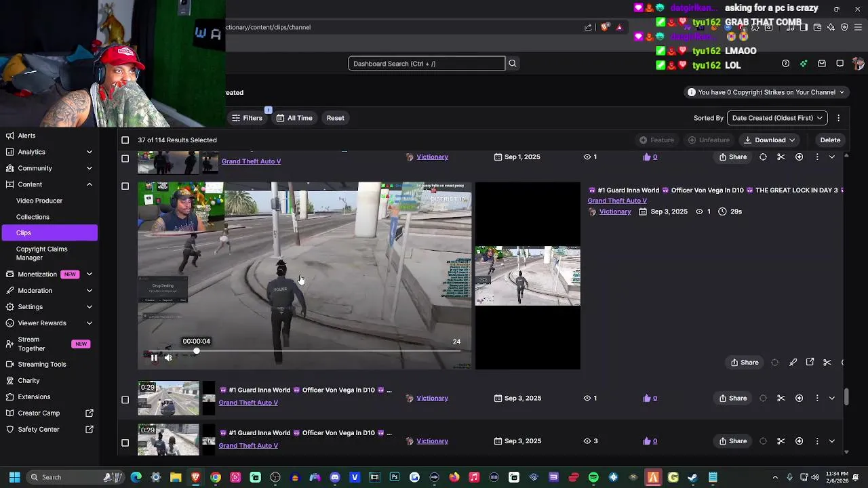
Task: Open three-dot menu in the 3-views Sep 3 row
Action: [817, 441]
